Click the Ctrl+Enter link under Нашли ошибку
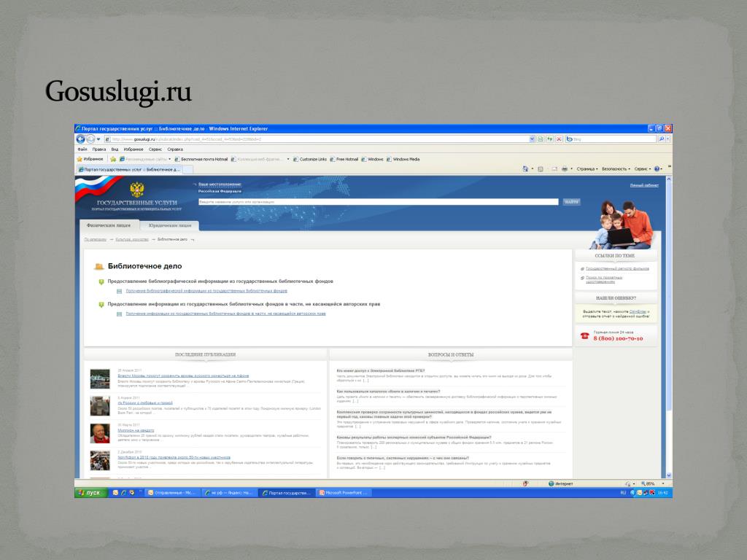The width and height of the screenshot is (747, 560). pos(638,311)
